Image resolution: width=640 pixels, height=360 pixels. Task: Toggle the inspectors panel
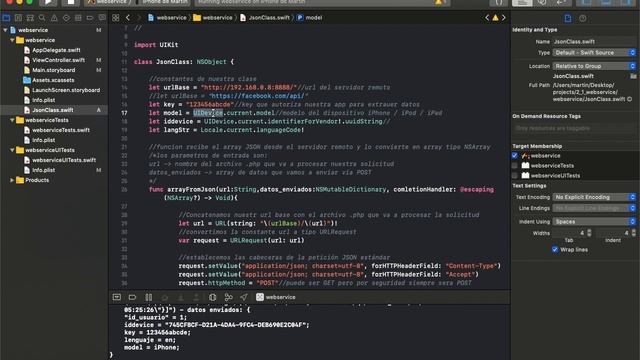click(x=626, y=2)
